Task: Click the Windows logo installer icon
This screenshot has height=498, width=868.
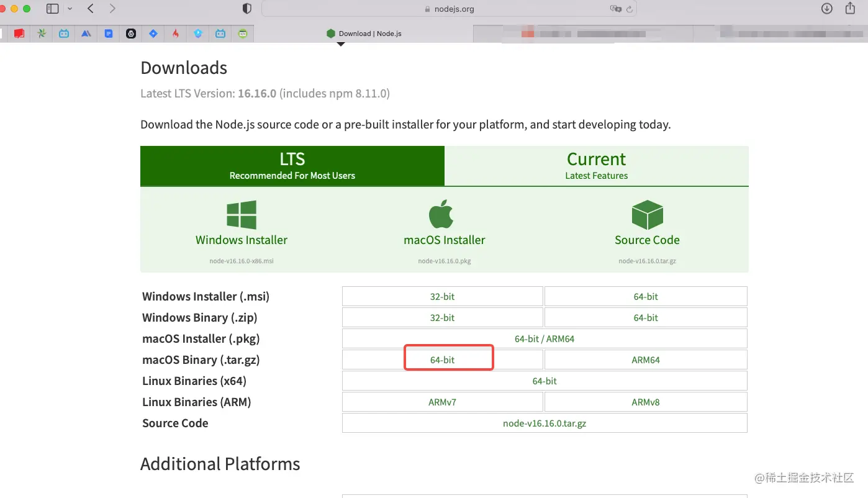Action: click(x=242, y=215)
